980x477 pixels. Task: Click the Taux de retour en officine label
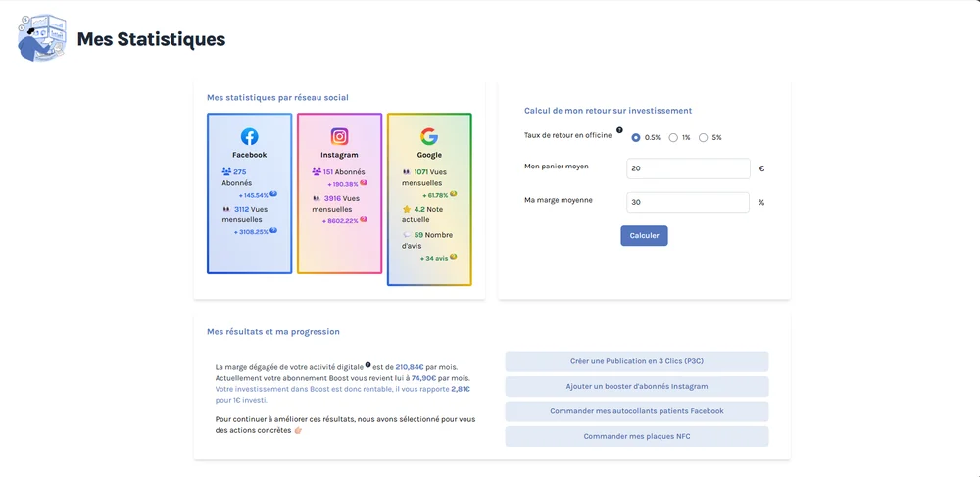568,135
